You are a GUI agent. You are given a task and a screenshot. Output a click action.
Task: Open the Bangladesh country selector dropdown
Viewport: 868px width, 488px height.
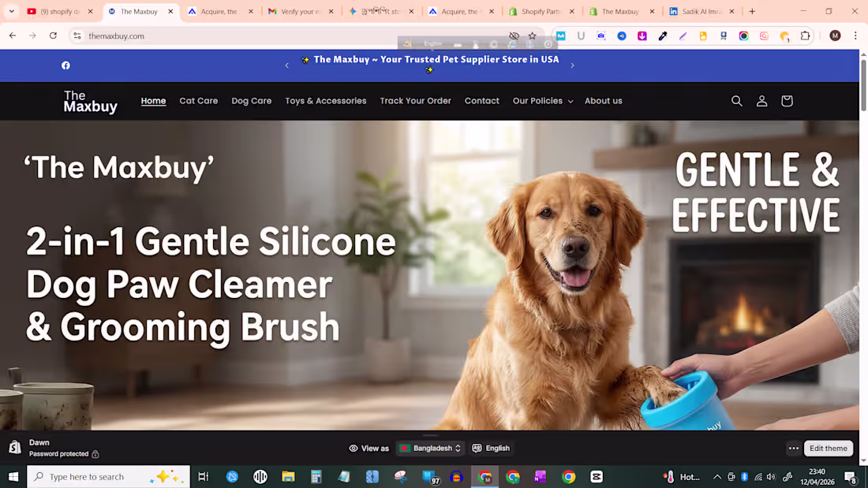[430, 448]
